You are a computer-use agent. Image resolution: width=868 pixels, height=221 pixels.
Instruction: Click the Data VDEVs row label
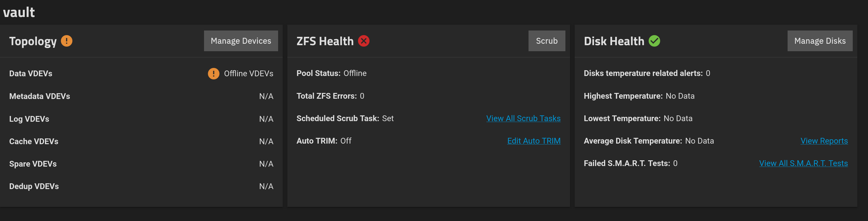pyautogui.click(x=31, y=74)
